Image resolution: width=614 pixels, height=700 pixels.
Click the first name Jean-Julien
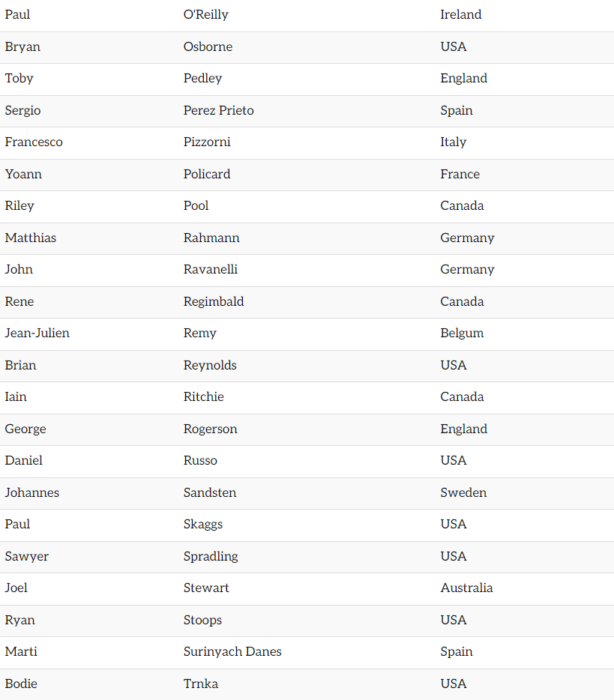[37, 334]
